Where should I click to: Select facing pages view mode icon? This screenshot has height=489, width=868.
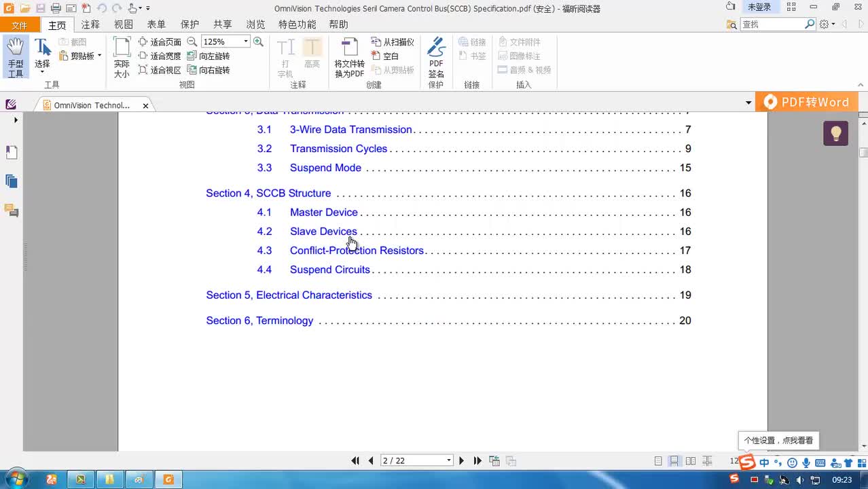(691, 460)
